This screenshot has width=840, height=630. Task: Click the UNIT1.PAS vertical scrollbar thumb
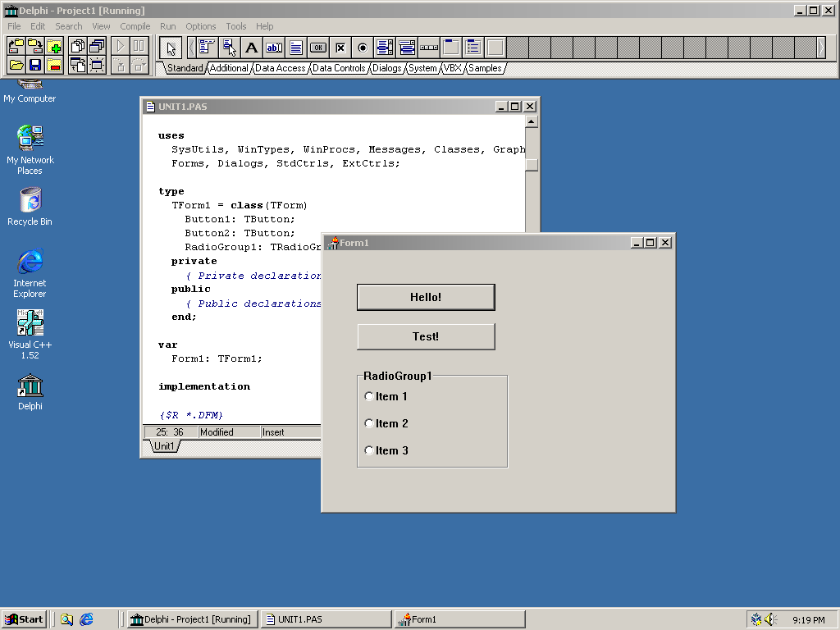(532, 165)
